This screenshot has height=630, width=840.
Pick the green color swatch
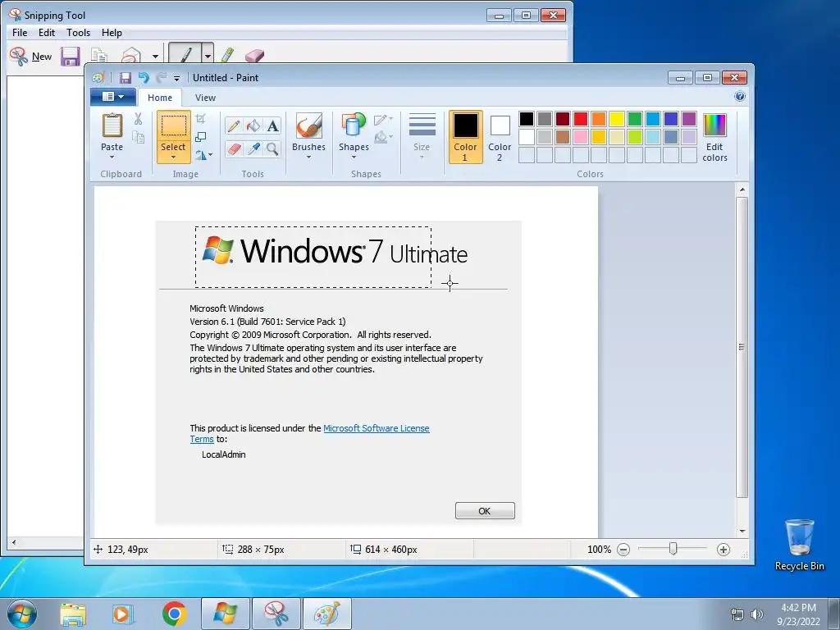[635, 118]
